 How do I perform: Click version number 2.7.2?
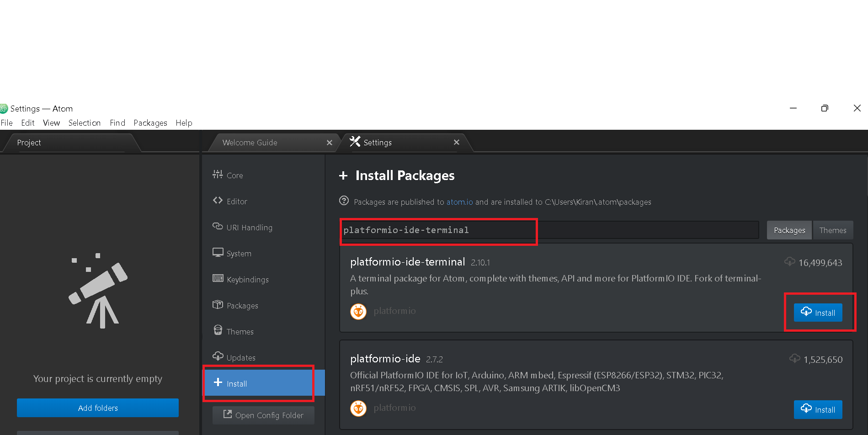pyautogui.click(x=434, y=360)
